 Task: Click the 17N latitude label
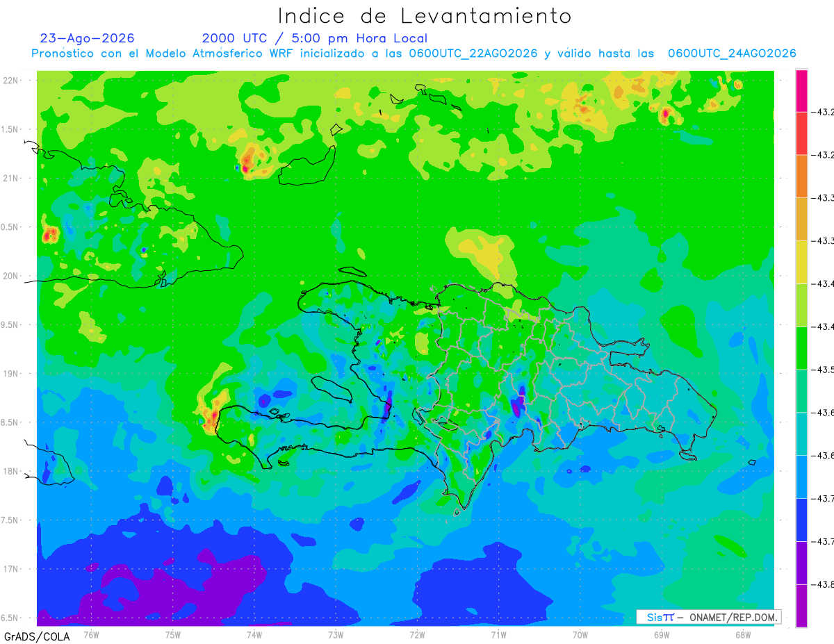[x=12, y=569]
